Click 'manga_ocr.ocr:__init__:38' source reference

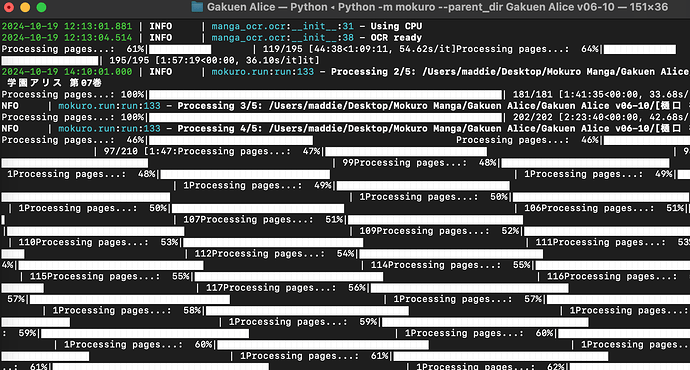tap(283, 38)
